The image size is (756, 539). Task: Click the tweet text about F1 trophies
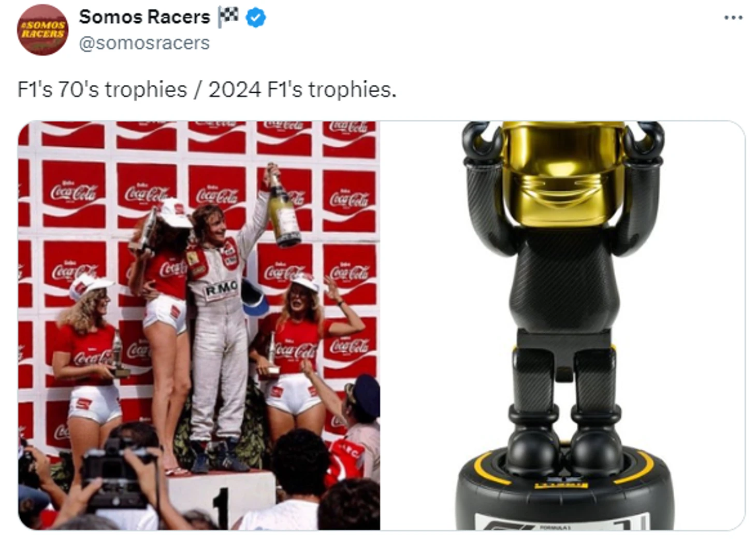click(207, 90)
